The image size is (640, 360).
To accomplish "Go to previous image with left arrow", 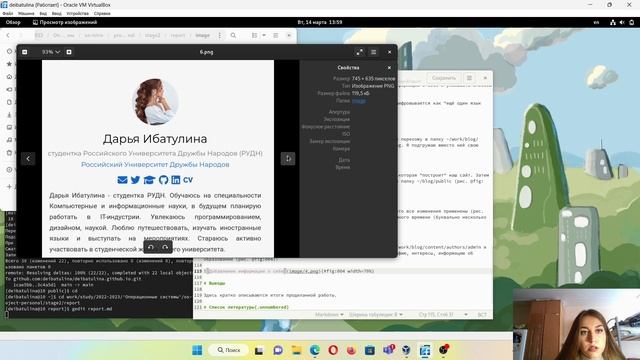I will [28, 159].
